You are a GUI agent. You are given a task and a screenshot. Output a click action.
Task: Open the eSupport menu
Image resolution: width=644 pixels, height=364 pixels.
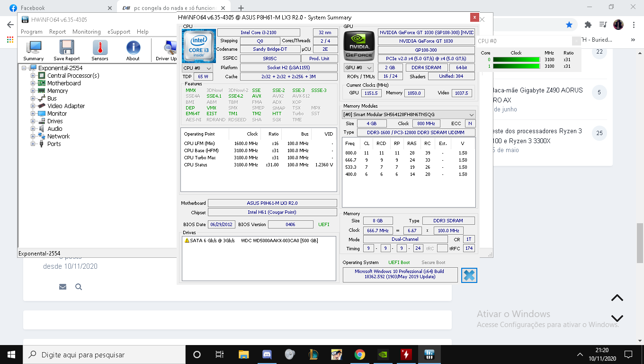(119, 32)
